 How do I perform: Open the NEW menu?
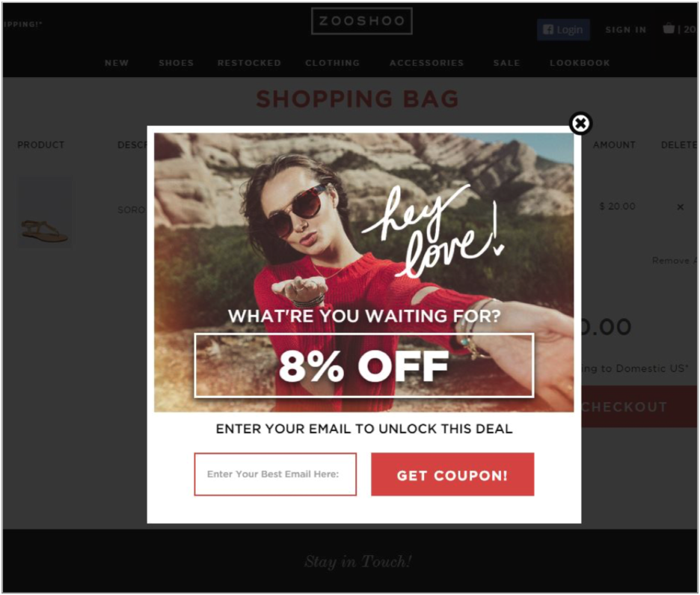coord(117,63)
